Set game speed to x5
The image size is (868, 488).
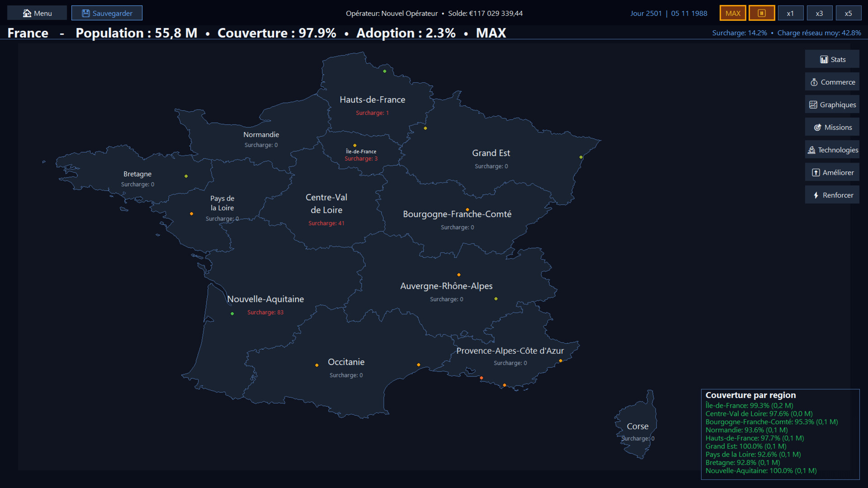[x=848, y=13]
